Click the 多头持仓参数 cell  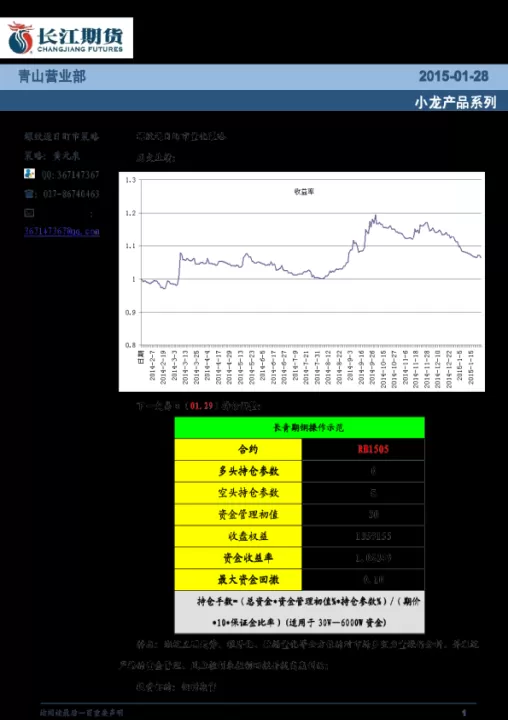point(238,471)
